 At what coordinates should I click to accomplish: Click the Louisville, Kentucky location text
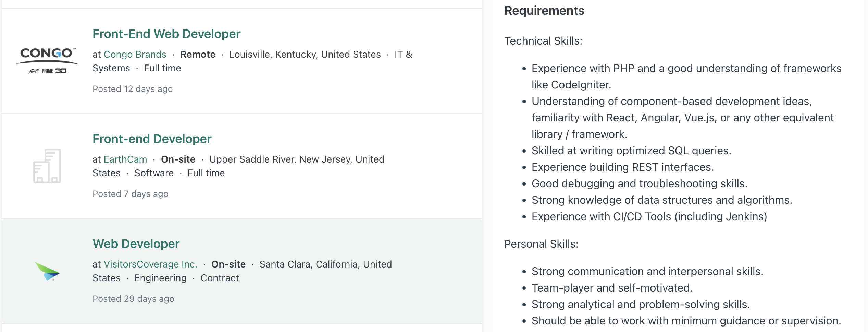[x=305, y=55]
